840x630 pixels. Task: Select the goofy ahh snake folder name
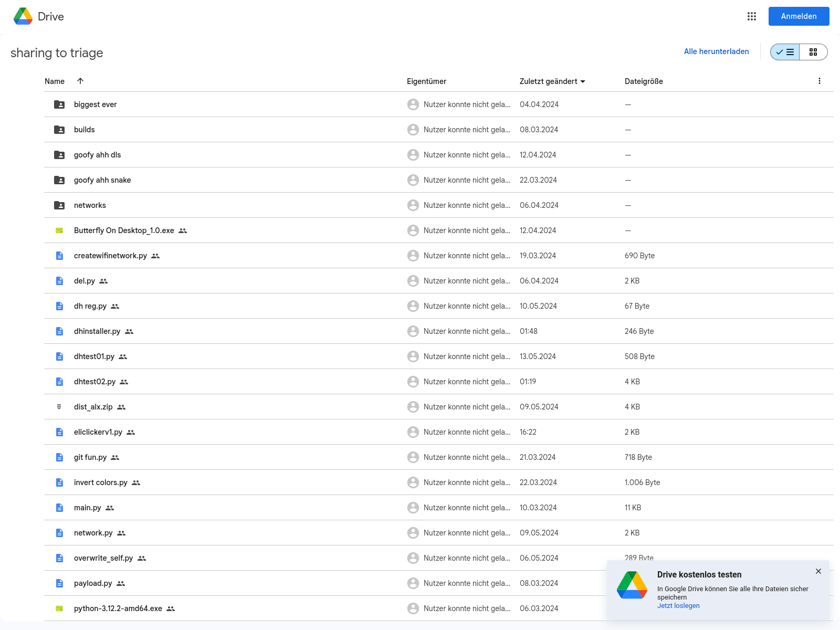102,180
